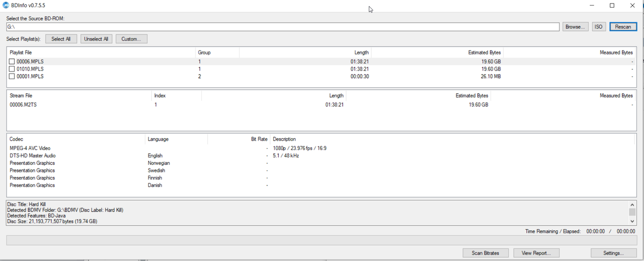Select the 01010.MPLS playlist name
This screenshot has width=644, height=261.
[30, 69]
